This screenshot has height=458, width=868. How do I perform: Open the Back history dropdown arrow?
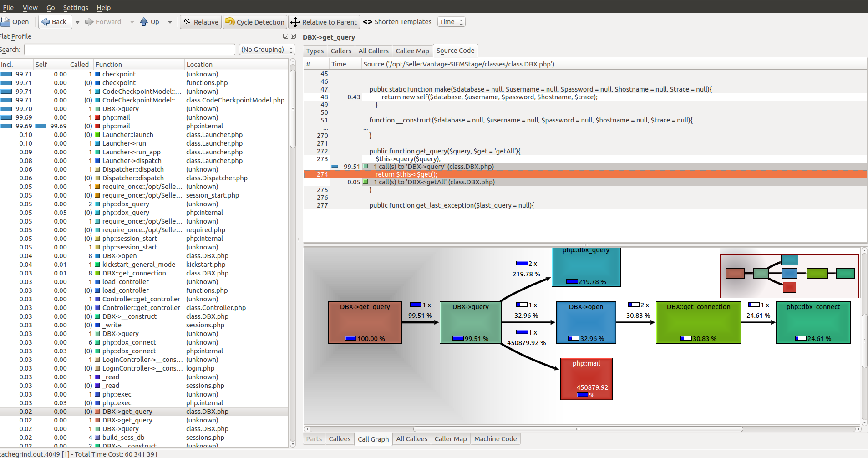click(77, 22)
